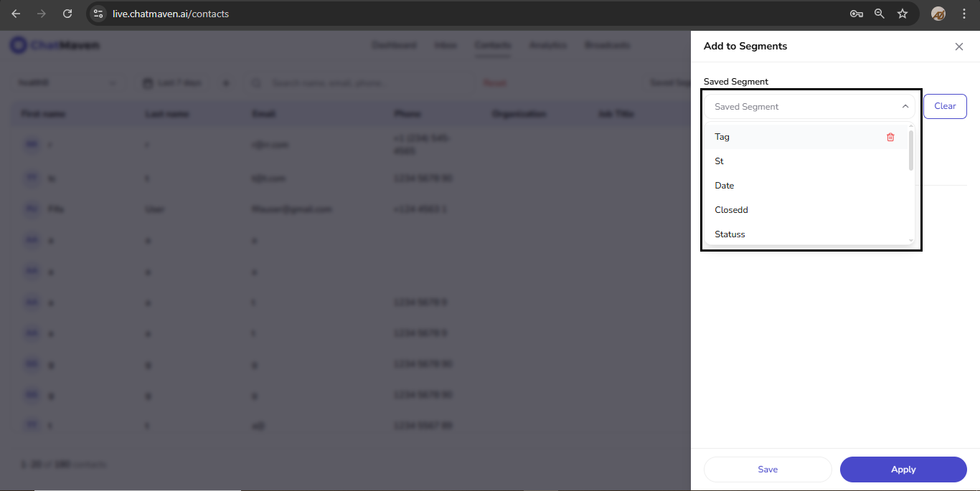Switch to the Analytics tab
This screenshot has width=980, height=491.
[547, 44]
